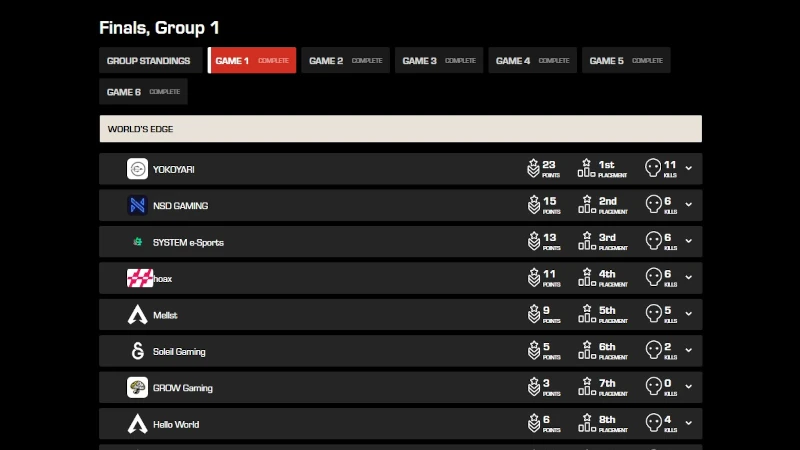
Task: Click Soleil Gaming's placement podium icon
Action: [587, 350]
